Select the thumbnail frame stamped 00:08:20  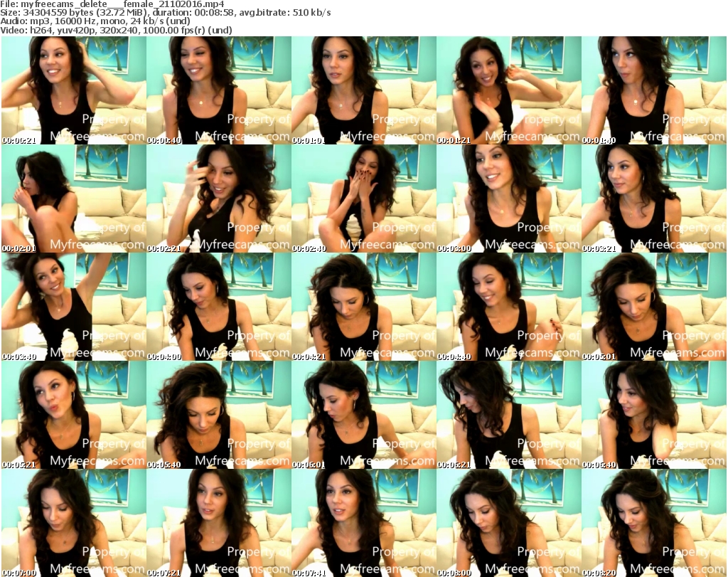[x=654, y=523]
